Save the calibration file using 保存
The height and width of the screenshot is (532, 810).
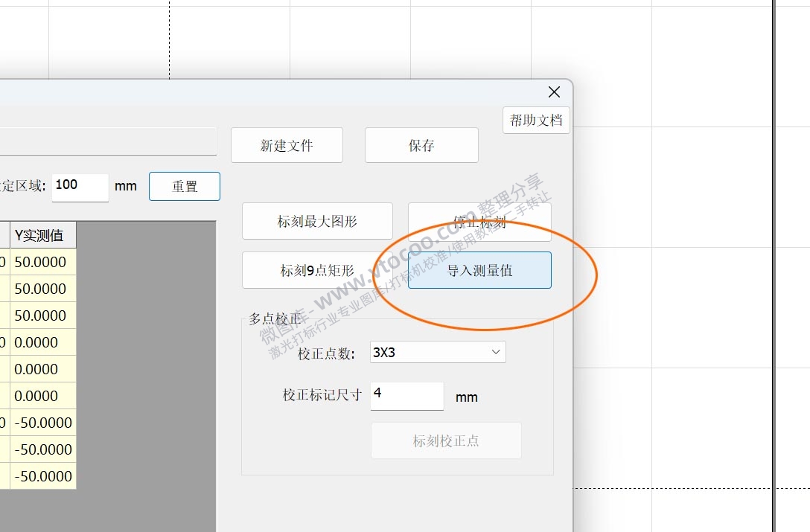click(421, 145)
